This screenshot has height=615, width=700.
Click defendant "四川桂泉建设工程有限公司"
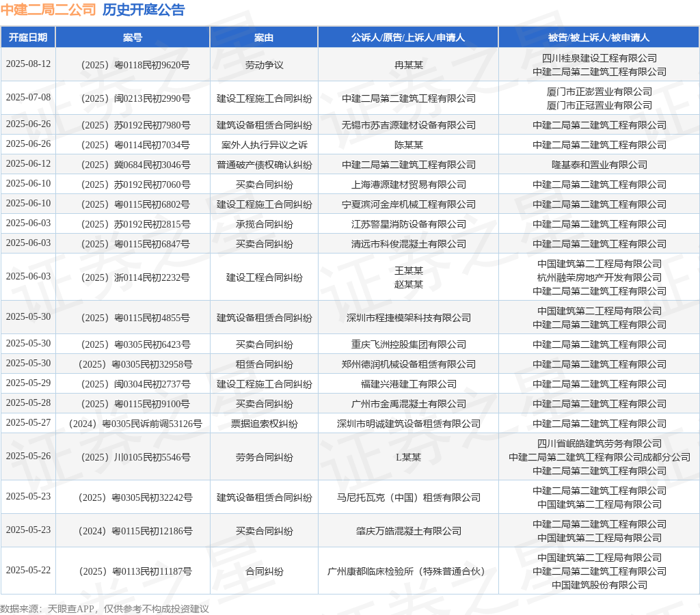(x=599, y=59)
